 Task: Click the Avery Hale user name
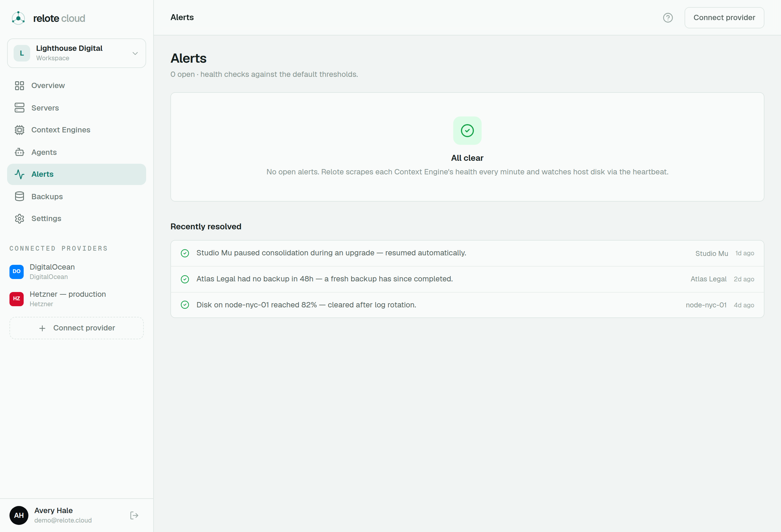[x=54, y=510]
